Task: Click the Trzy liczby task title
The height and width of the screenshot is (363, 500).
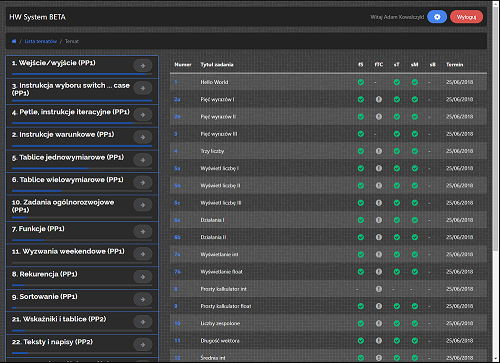Action: (212, 151)
